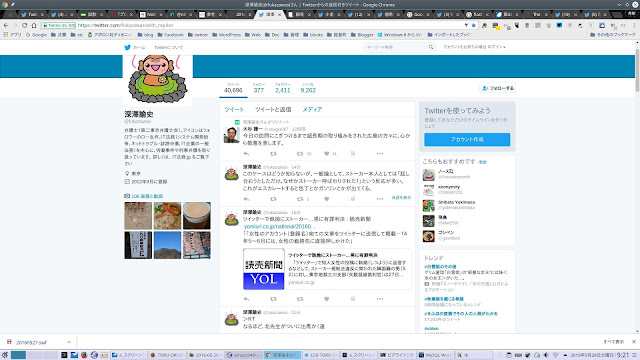640x360 pixels.
Task: Click the Twitter bird home icon
Action: tap(127, 47)
